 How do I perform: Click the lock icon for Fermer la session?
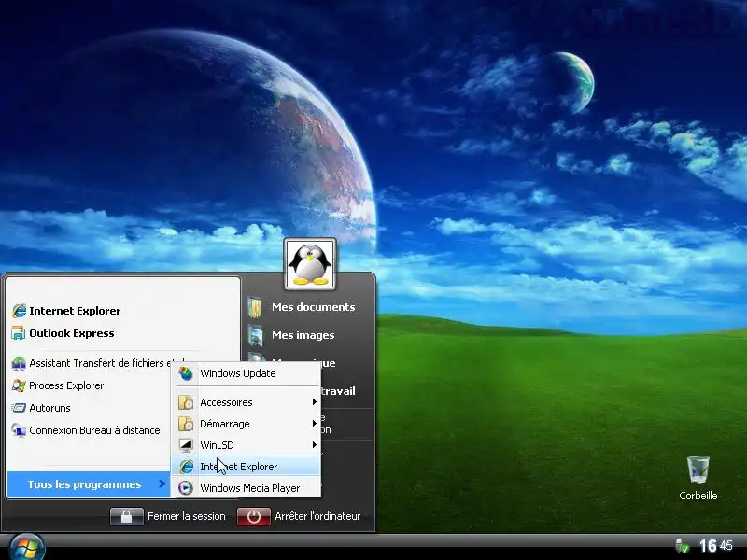[x=126, y=517]
